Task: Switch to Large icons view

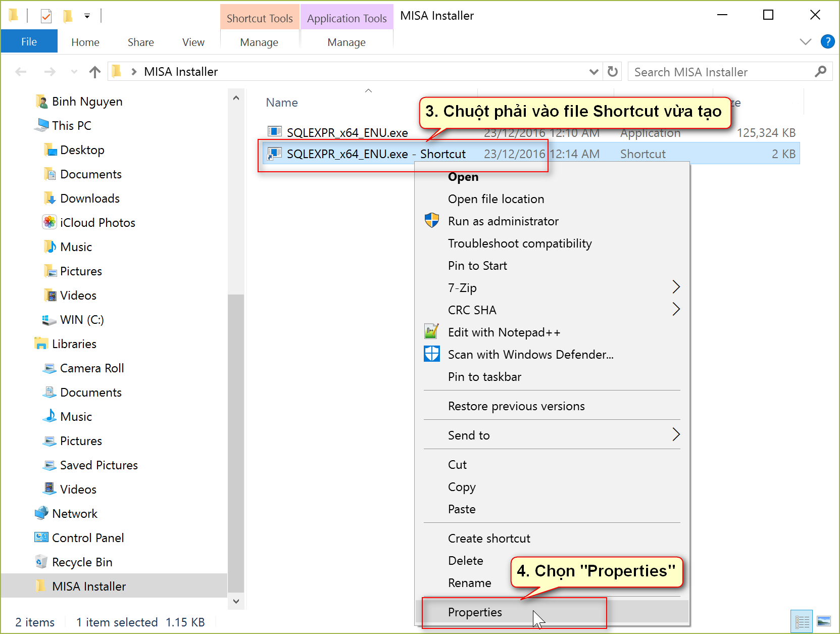Action: point(824,621)
